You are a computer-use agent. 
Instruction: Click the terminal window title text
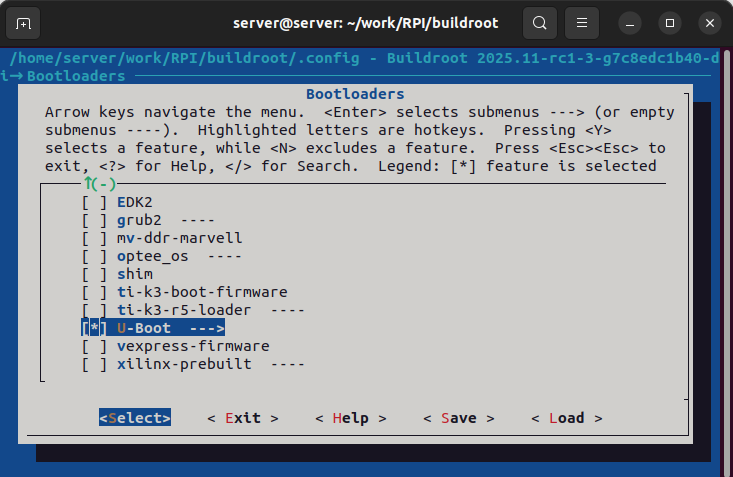pyautogui.click(x=366, y=23)
